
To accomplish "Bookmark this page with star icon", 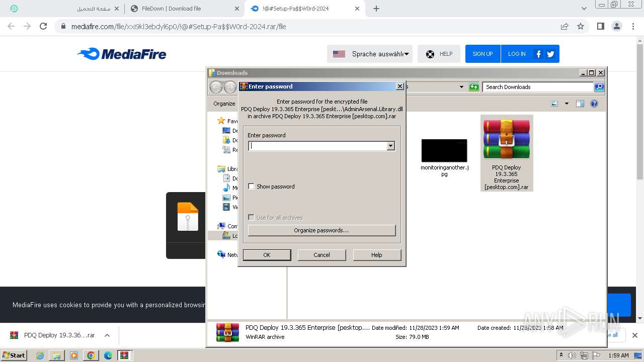I will pos(581,26).
